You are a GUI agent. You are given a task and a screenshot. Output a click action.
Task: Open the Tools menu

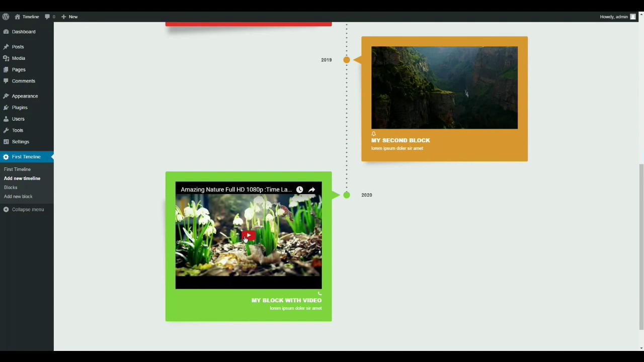tap(18, 130)
